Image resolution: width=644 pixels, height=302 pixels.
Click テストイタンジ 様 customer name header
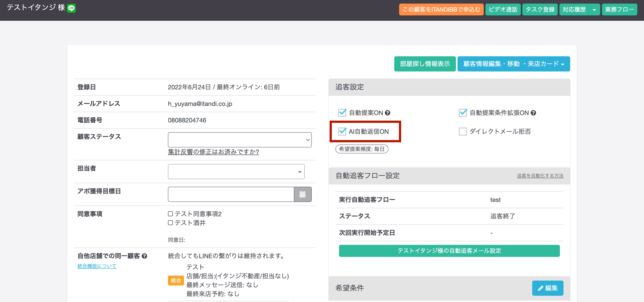36,8
